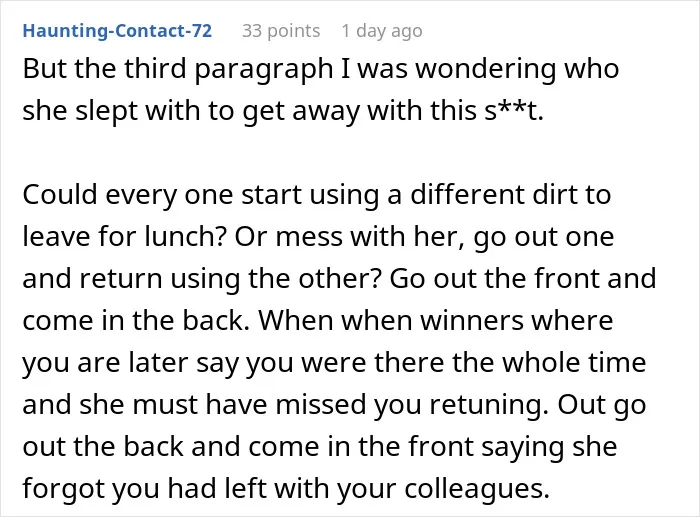Click the 33 points score label
The height and width of the screenshot is (517, 700).
click(x=281, y=31)
